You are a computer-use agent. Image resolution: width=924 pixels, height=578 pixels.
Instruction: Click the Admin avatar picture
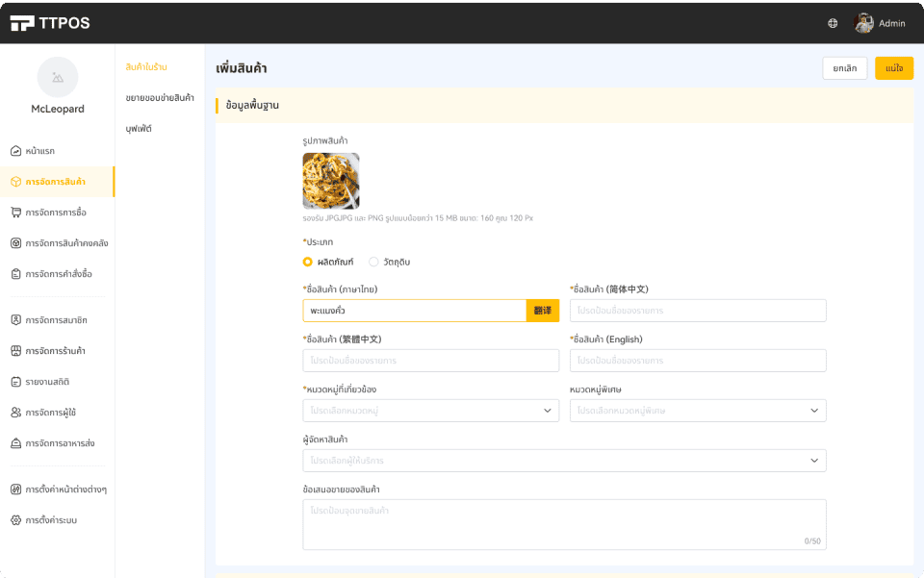[x=864, y=23]
